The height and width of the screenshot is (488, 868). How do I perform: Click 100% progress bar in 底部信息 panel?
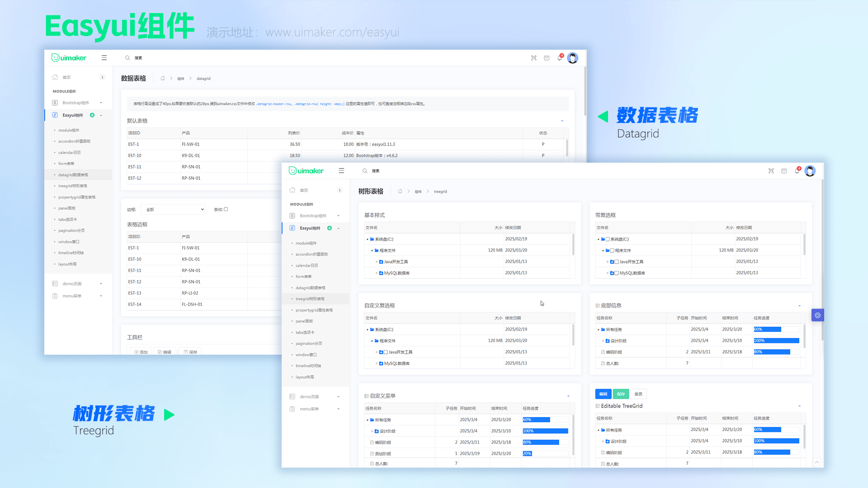point(776,341)
